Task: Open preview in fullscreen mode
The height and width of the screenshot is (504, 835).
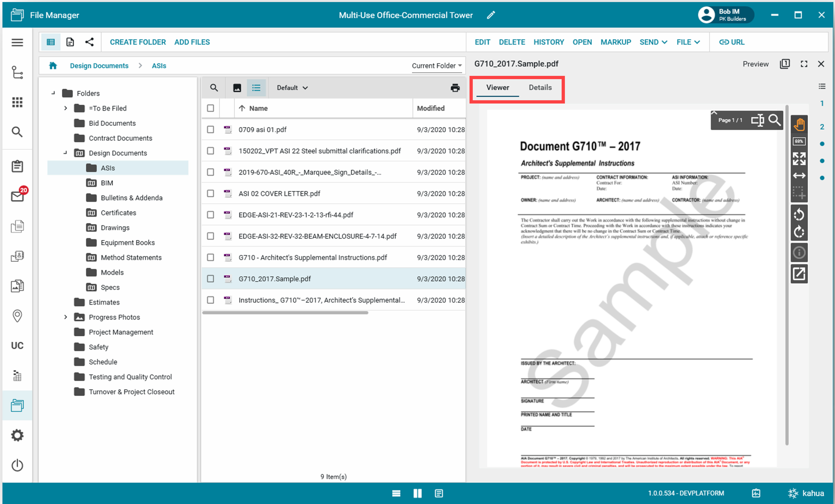Action: tap(804, 64)
